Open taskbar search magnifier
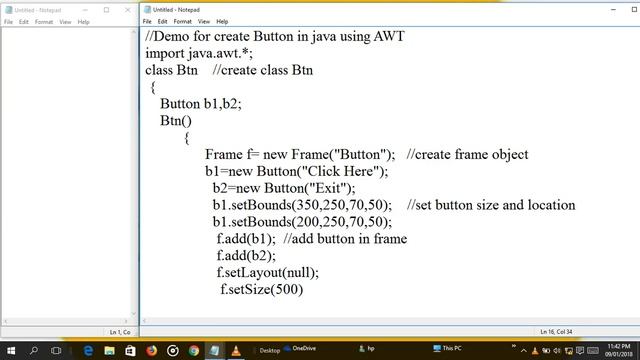Screen dimensions: 640x360 (34, 351)
